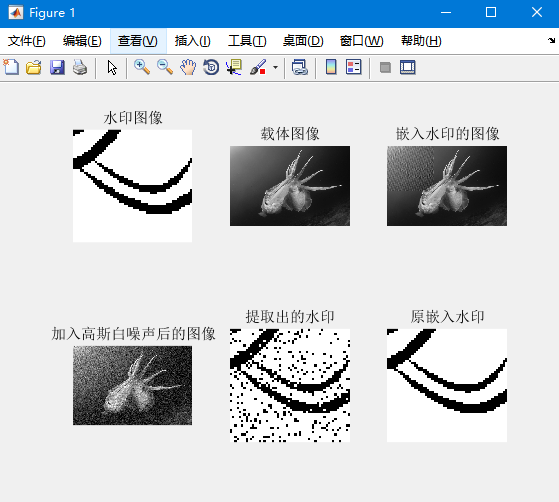Viewport: 559px width, 502px height.
Task: Open the 帮助(H) menu
Action: pos(421,41)
